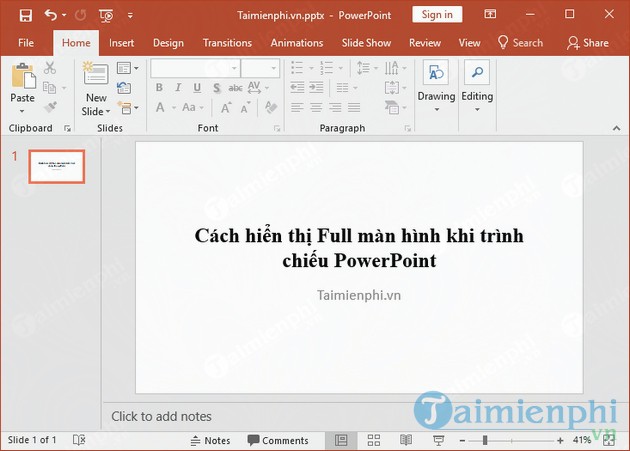Screen dimensions: 630x451
Task: Open the Drawing group button
Action: click(x=436, y=86)
